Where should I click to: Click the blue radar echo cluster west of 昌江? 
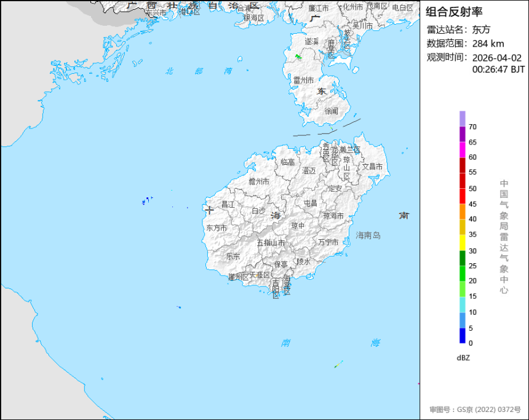click(147, 200)
